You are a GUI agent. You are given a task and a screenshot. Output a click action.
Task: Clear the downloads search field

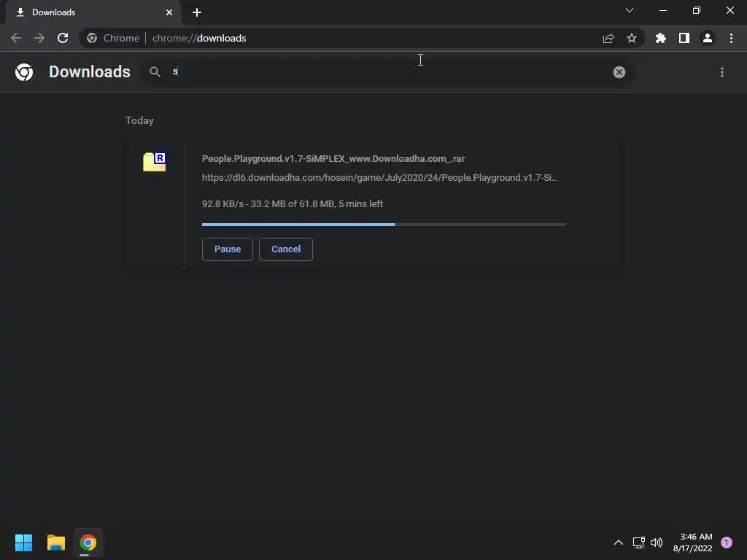pos(619,72)
